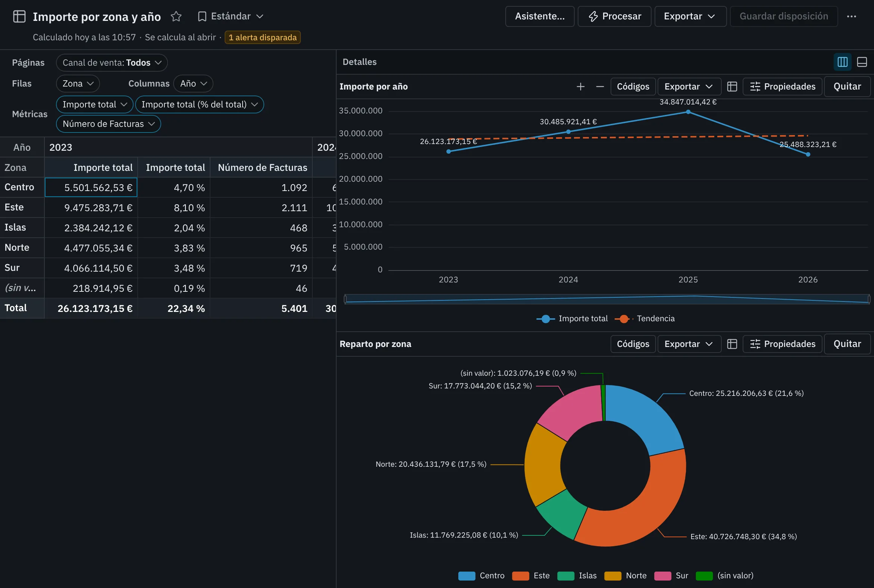
Task: Remove the Importe por año chart with Quitar
Action: (x=848, y=87)
